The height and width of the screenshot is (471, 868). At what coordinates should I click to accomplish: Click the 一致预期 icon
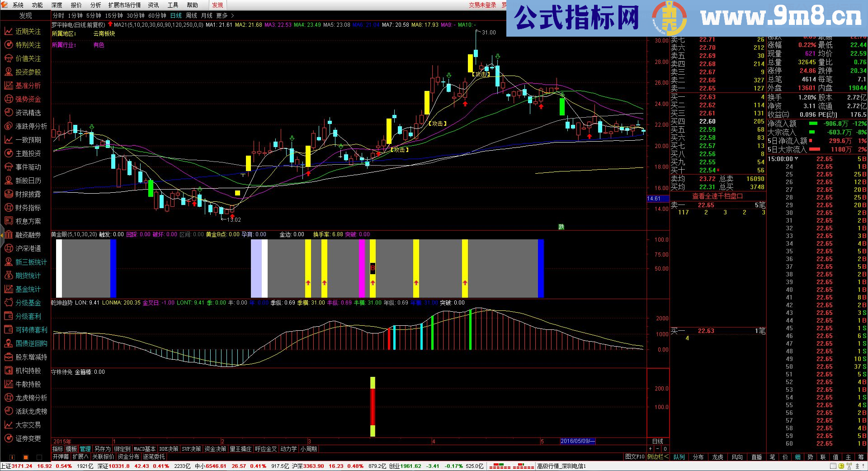click(8, 140)
